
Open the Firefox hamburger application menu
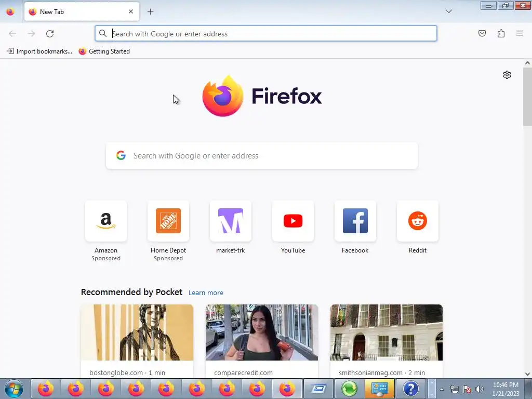[x=520, y=33]
